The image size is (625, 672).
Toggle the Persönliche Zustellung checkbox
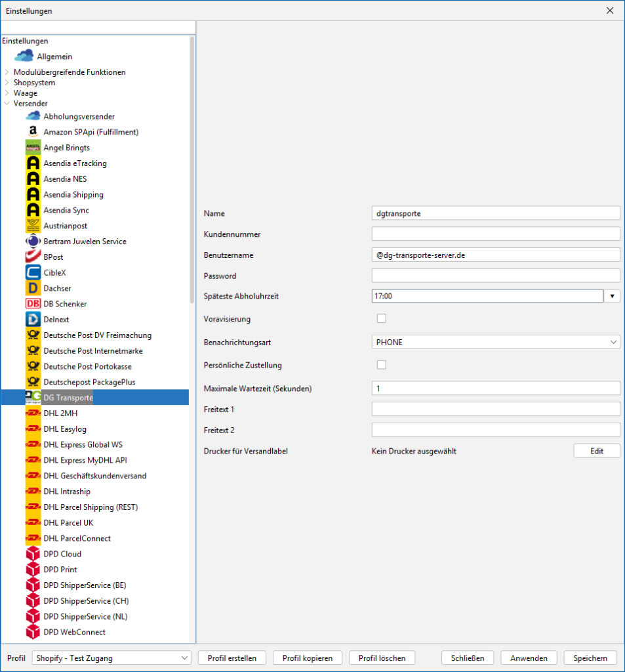(x=381, y=365)
